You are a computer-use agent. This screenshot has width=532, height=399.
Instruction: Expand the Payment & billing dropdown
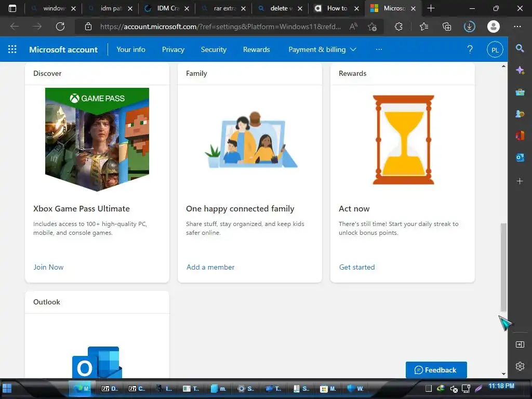point(322,49)
